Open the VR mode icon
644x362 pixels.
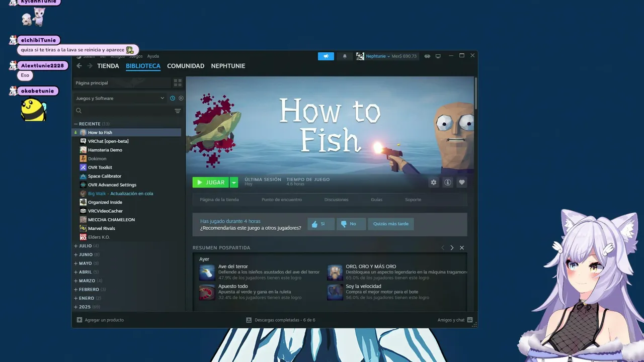click(x=427, y=56)
